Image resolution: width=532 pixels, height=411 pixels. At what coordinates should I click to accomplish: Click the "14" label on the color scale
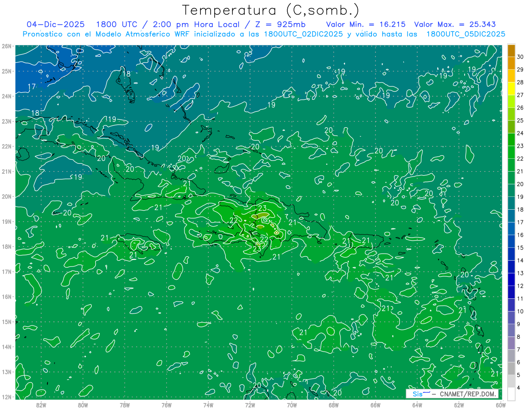(520, 260)
